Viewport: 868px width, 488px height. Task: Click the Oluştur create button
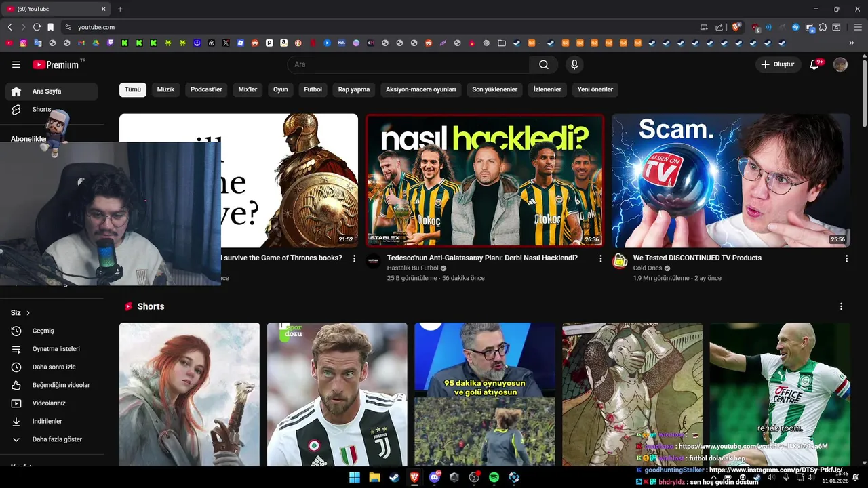(777, 64)
